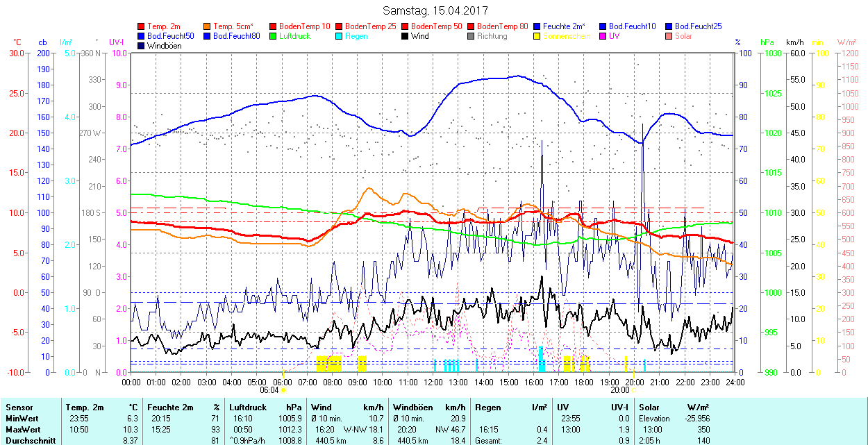Click the magenta UV legend swatch
This screenshot has height=445, width=868.
[x=603, y=36]
